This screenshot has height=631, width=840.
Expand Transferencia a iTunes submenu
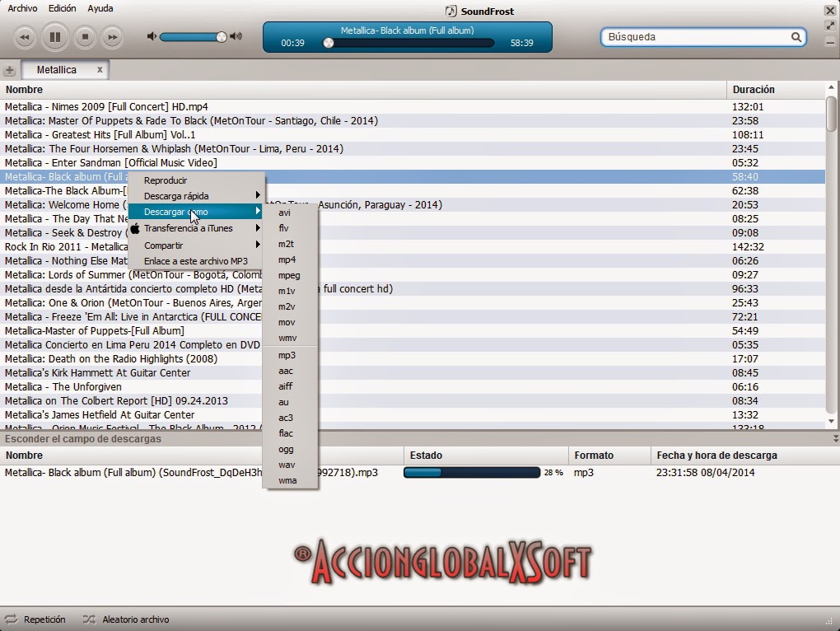pos(196,228)
